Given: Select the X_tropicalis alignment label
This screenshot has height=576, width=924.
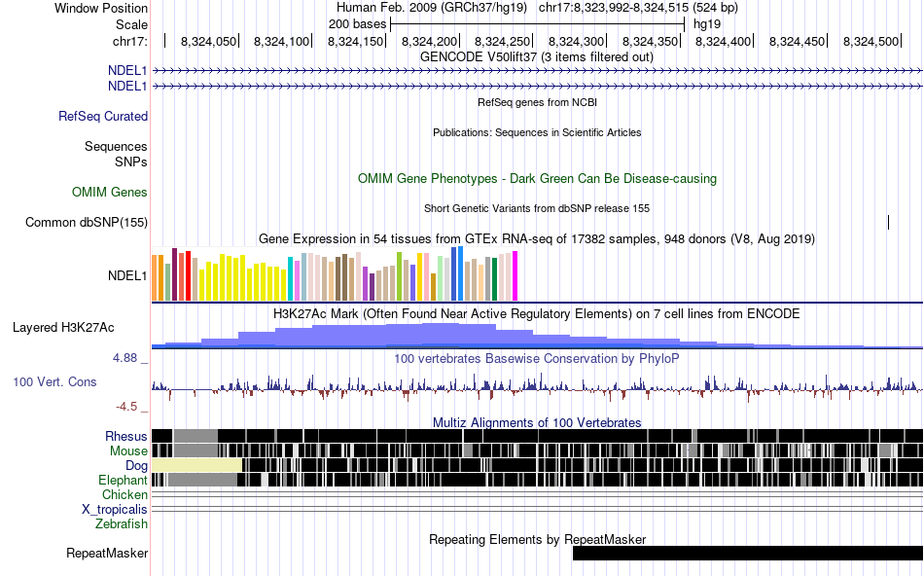Looking at the screenshot, I should tap(115, 510).
